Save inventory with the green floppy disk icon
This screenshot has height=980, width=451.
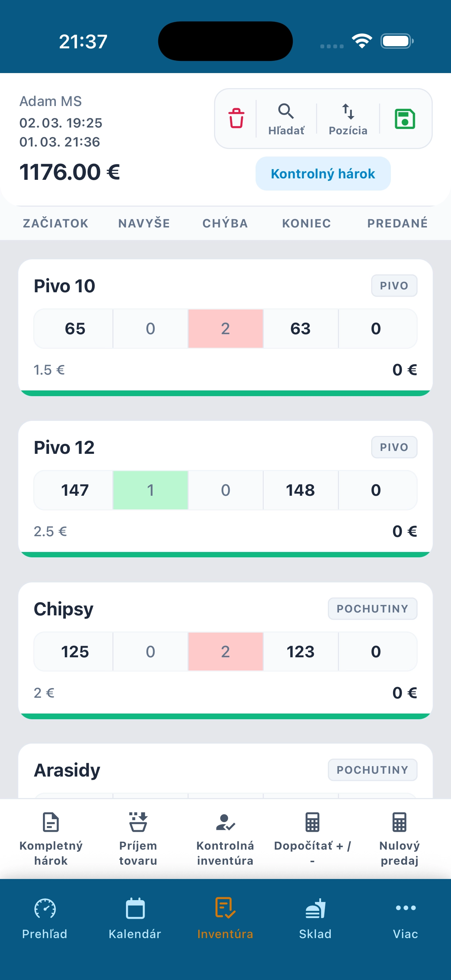[x=404, y=119]
